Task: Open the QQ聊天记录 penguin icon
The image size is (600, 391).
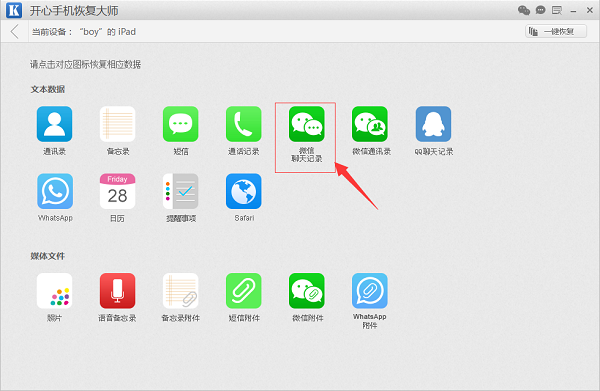Action: 433,124
